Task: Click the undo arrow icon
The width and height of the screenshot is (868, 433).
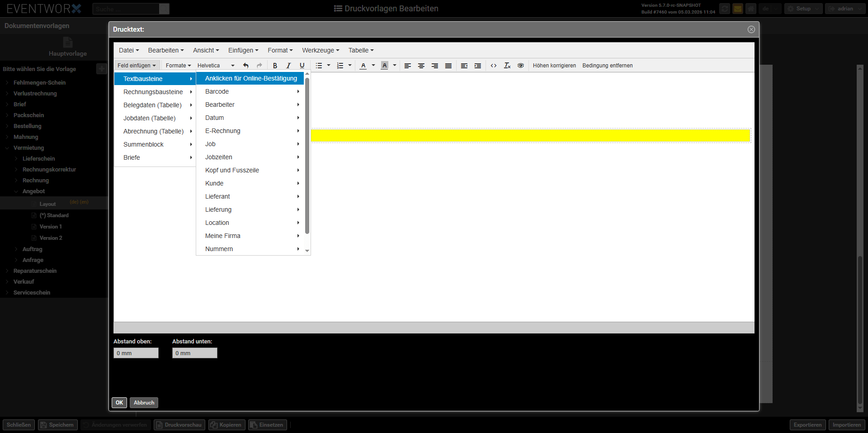Action: [246, 66]
